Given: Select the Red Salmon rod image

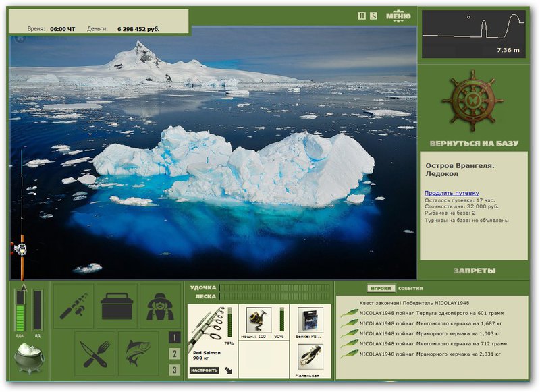Looking at the screenshot, I should coord(207,327).
